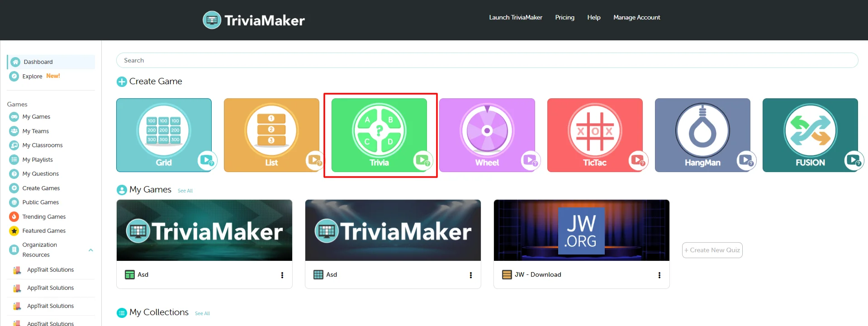Create a List game
The image size is (868, 326).
(271, 135)
